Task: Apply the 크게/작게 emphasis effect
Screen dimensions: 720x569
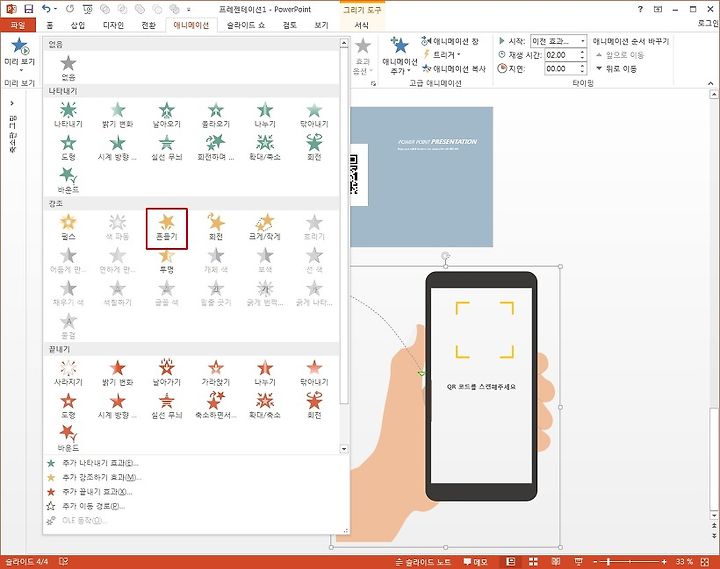Action: pos(265,227)
